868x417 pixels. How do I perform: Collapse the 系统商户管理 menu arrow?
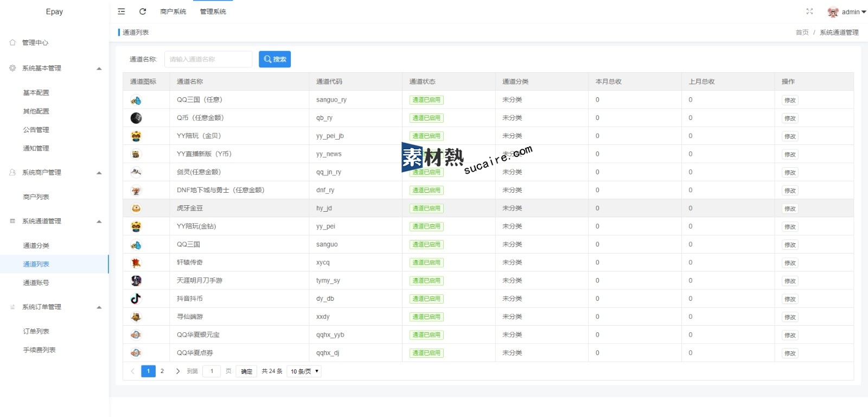[99, 173]
